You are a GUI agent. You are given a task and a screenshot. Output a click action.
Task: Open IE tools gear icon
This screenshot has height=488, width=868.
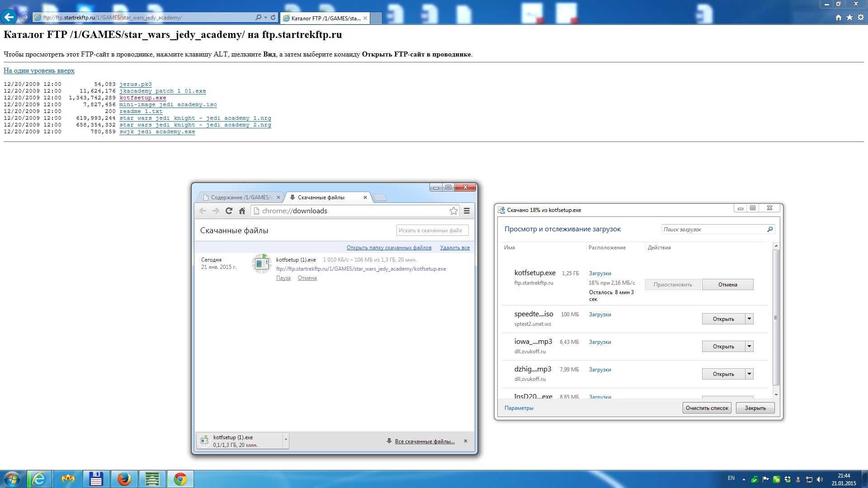click(860, 17)
